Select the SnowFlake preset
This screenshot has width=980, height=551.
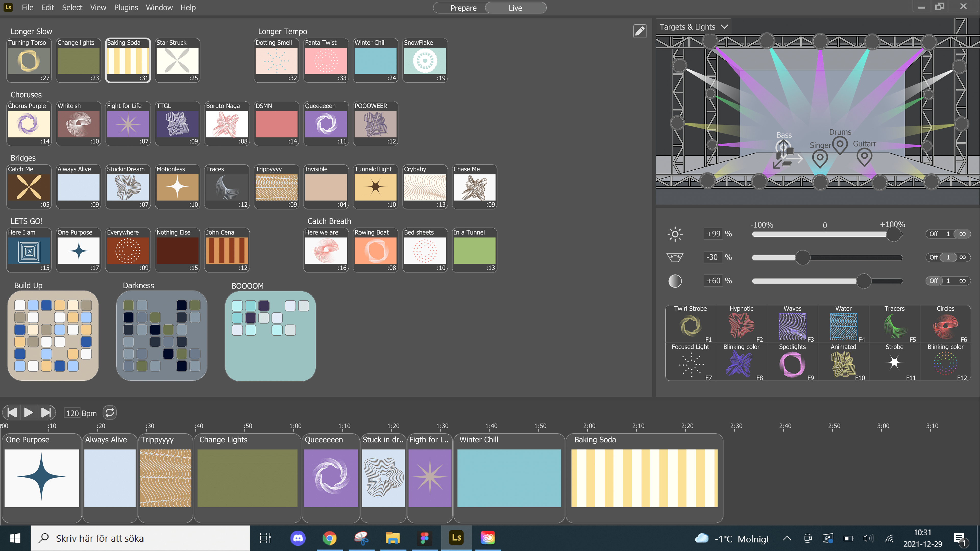tap(425, 60)
